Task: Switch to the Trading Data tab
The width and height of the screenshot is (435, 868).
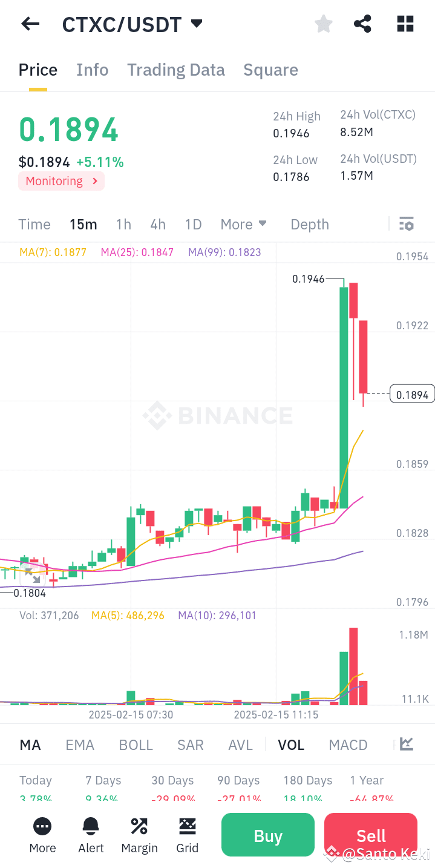Action: (175, 70)
